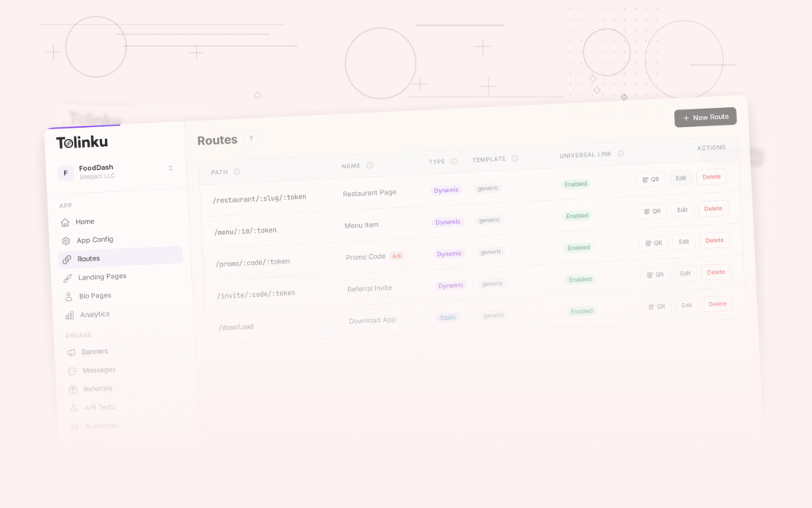
Task: Click the Bio Pages person icon
Action: pyautogui.click(x=68, y=297)
